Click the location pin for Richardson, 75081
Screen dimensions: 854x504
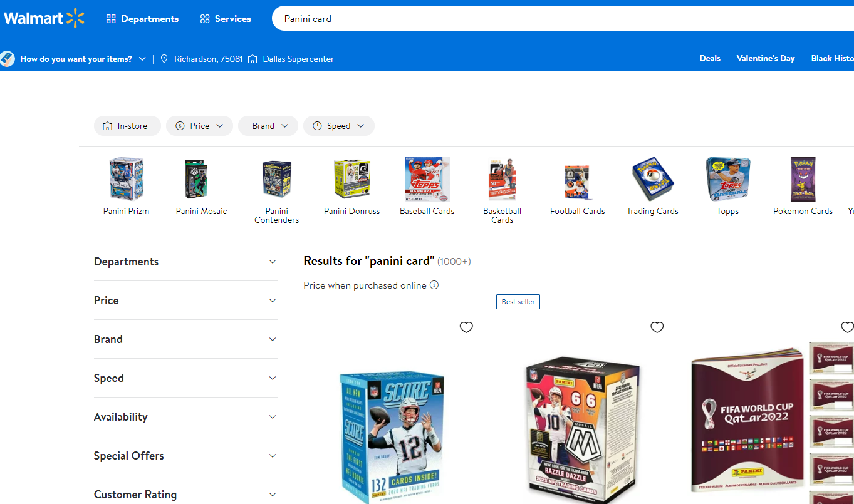click(164, 59)
